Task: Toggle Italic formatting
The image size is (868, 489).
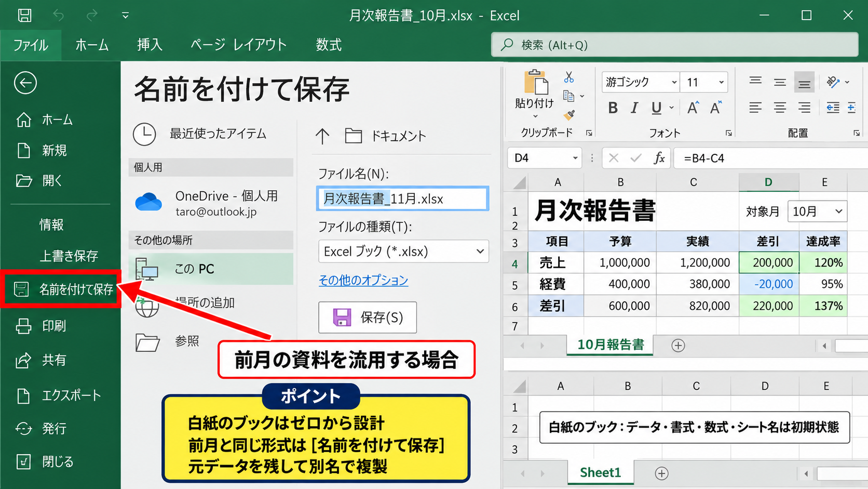Action: 634,108
